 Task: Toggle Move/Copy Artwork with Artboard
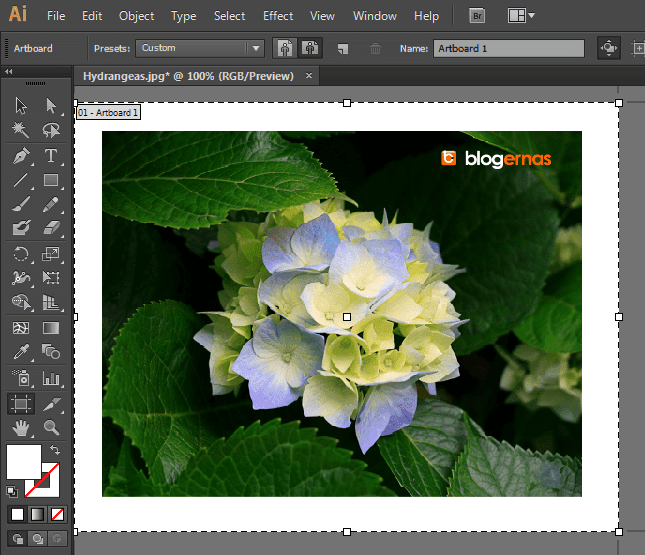pos(608,48)
